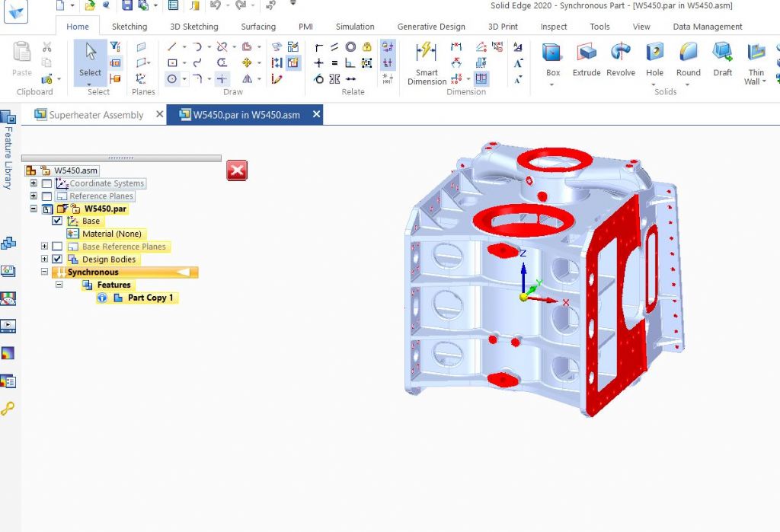The image size is (780, 532).
Task: Switch to Generative Design tab
Action: (x=431, y=27)
